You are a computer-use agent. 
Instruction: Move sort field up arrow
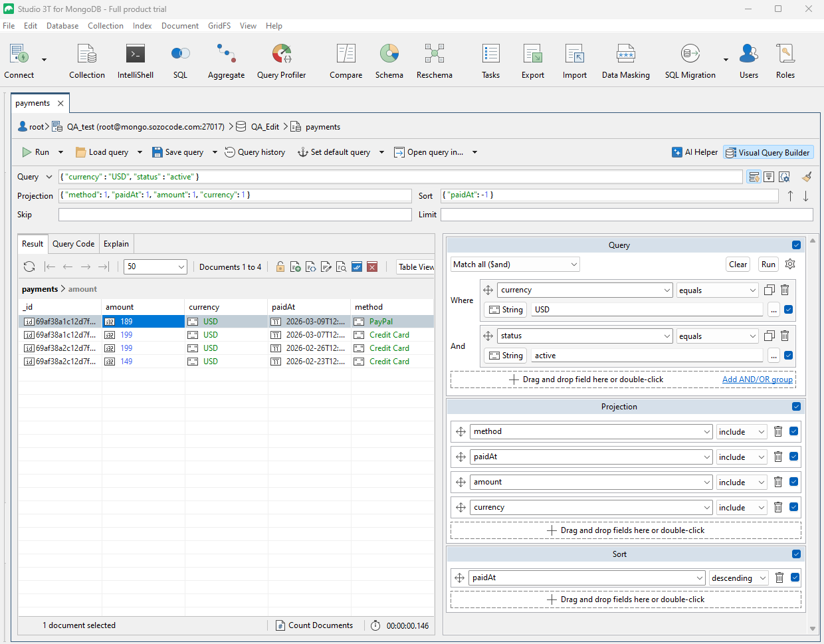(x=790, y=196)
